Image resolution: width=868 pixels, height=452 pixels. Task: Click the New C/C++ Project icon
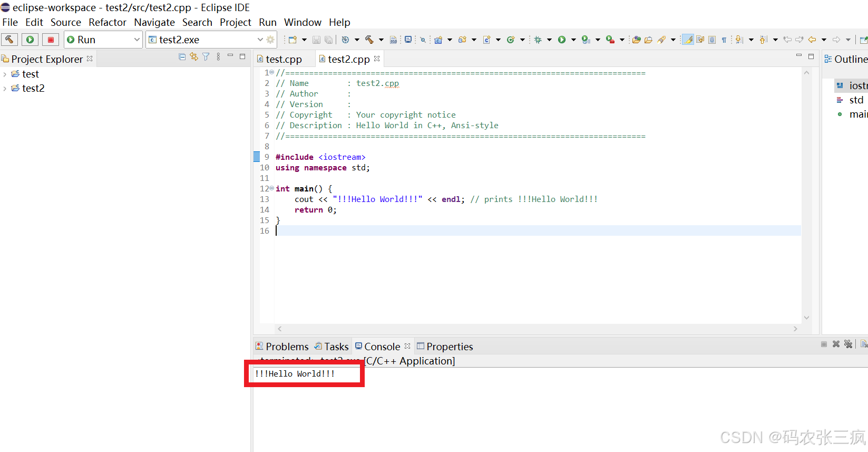click(438, 40)
